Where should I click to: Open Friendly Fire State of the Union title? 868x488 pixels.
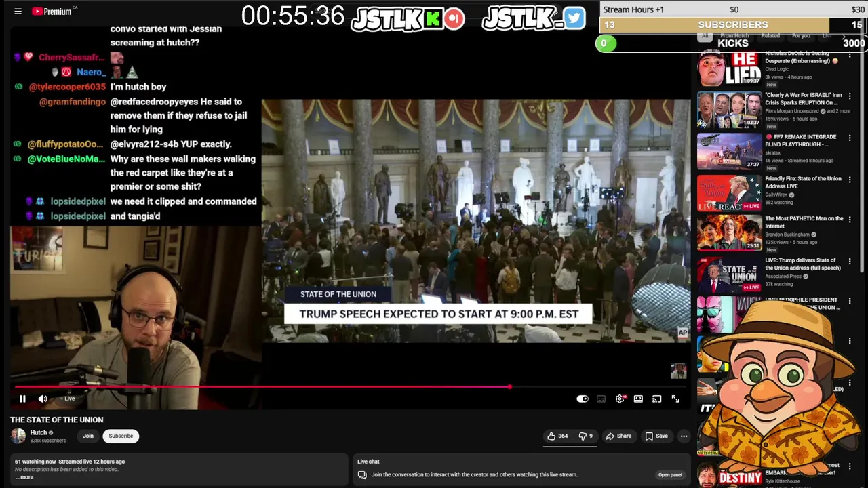(803, 182)
